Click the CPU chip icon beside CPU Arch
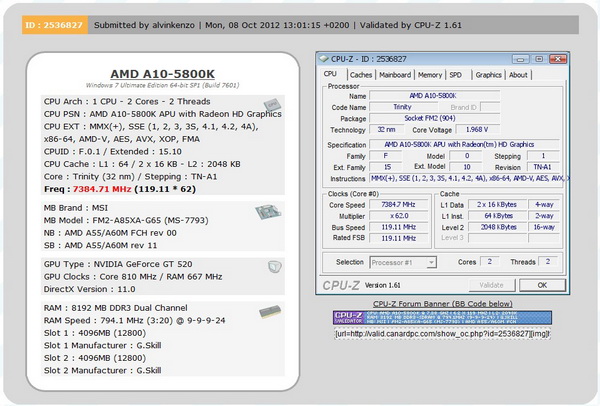The image size is (600, 406). coord(270,106)
